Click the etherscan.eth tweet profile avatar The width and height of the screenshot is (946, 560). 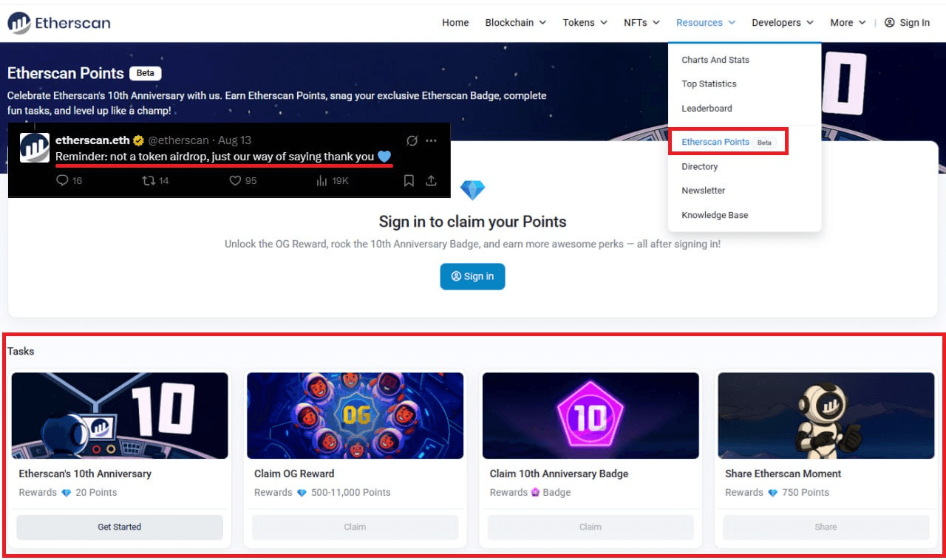34,148
